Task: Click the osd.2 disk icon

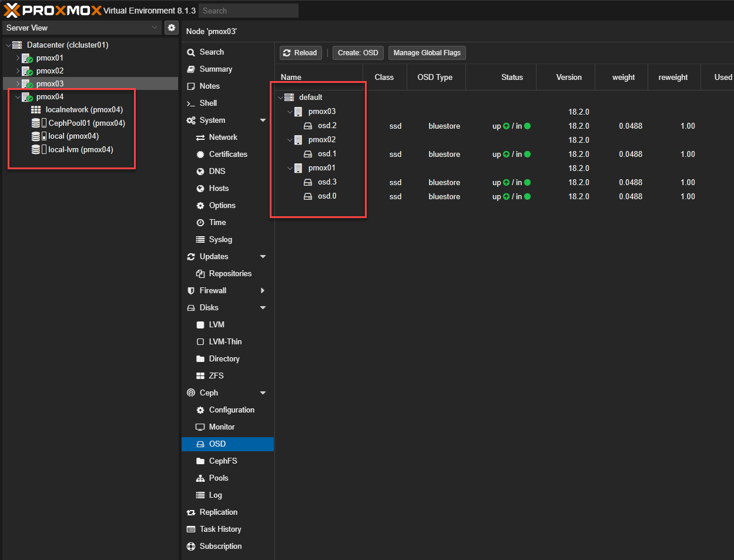Action: tap(307, 126)
